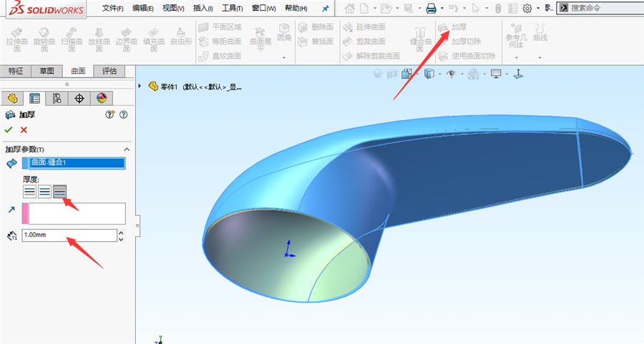Select the 边界曲面 boundary surface tool

[x=127, y=39]
